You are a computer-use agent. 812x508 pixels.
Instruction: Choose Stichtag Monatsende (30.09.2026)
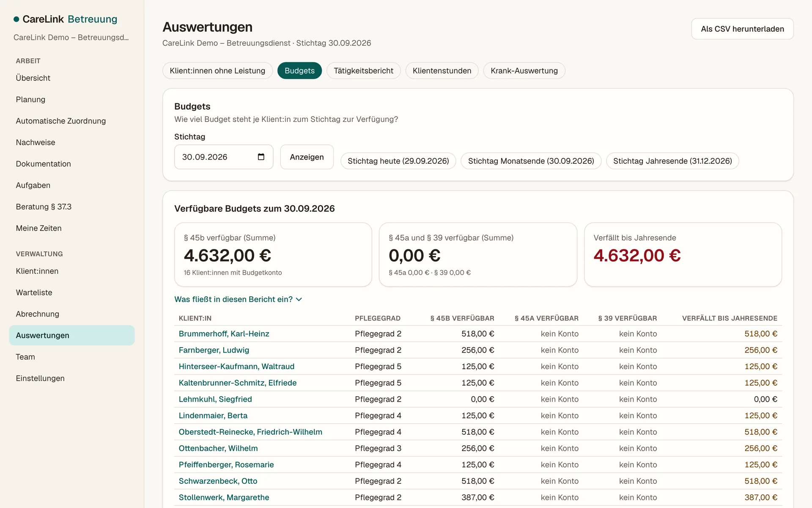531,161
